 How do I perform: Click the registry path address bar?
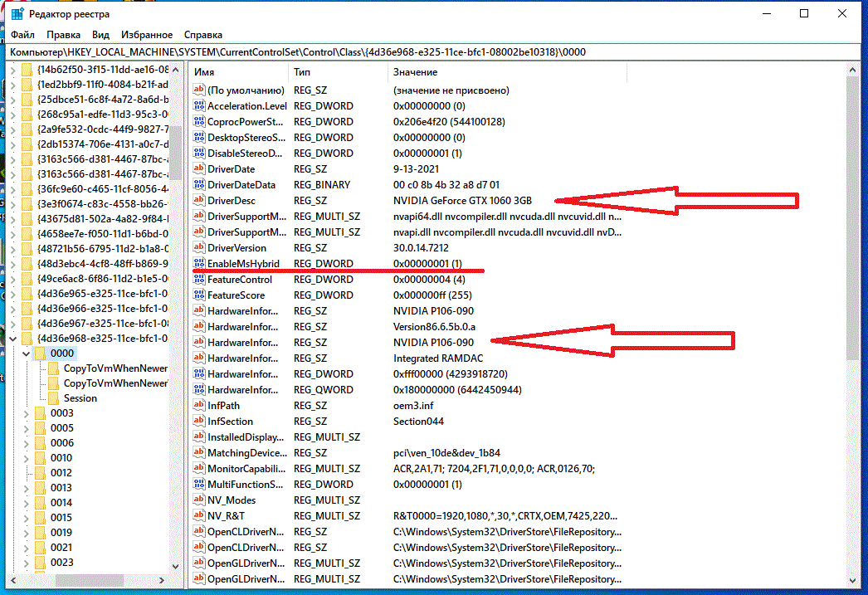coord(434,52)
